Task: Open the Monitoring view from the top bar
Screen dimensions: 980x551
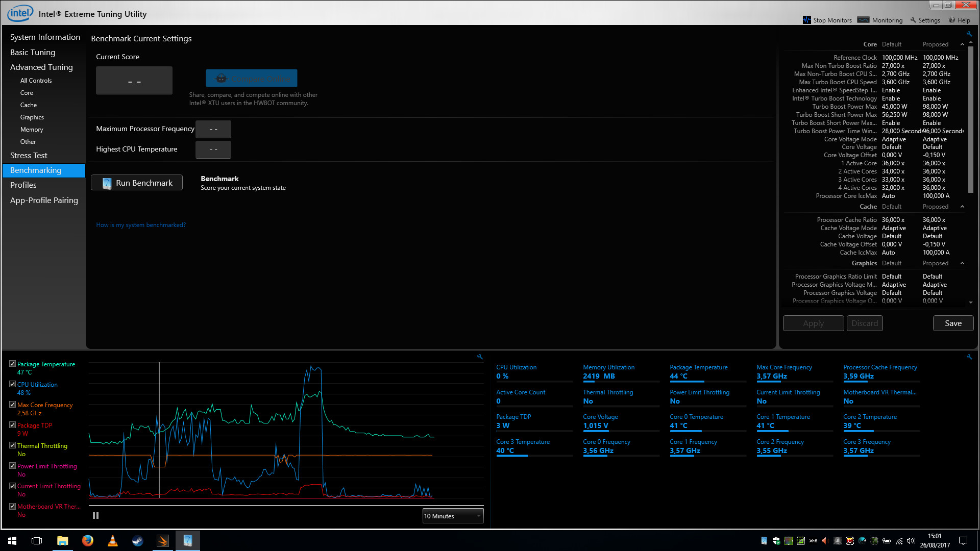Action: point(880,20)
